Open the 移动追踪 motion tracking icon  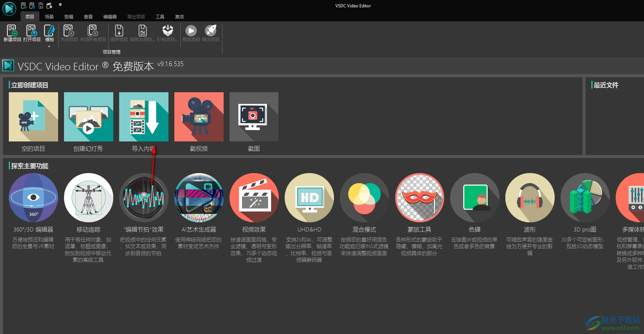point(89,198)
